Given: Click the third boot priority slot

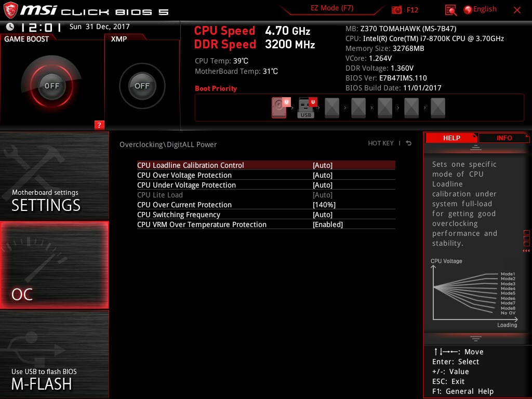Looking at the screenshot, I should tap(332, 108).
